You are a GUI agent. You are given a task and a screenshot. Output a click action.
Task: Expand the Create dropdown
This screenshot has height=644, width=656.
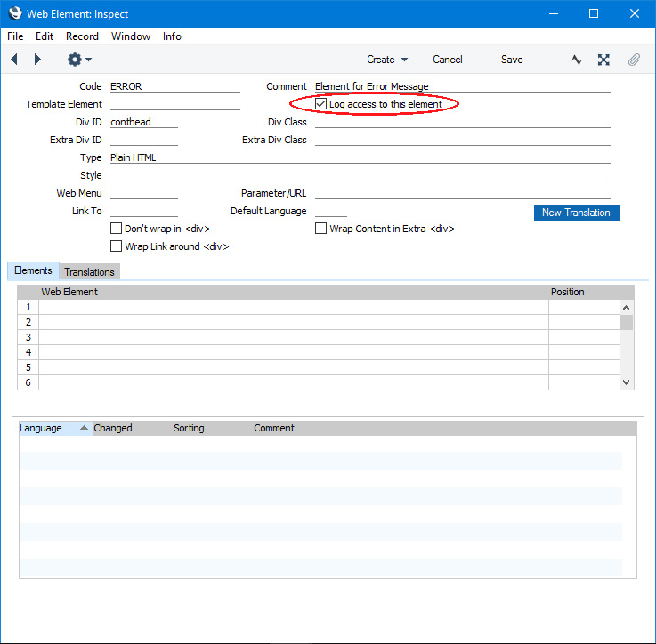[387, 60]
